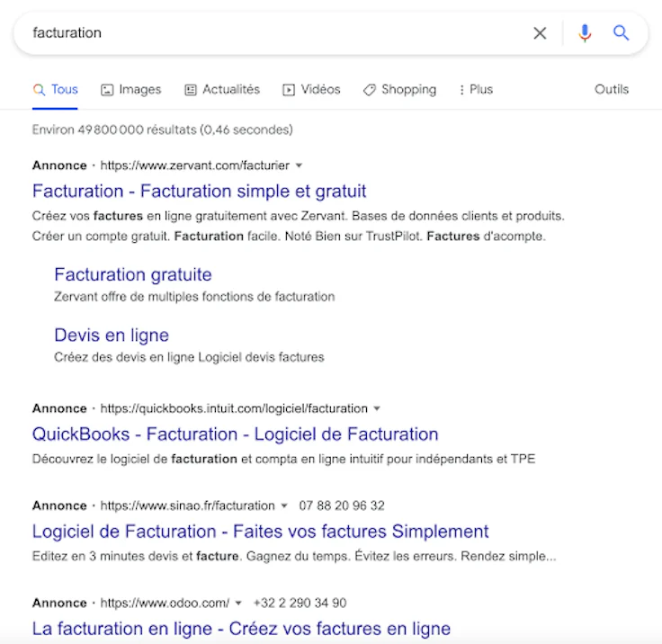Open the "Facturation gratuite" sitelink
The height and width of the screenshot is (644, 662).
tap(133, 274)
